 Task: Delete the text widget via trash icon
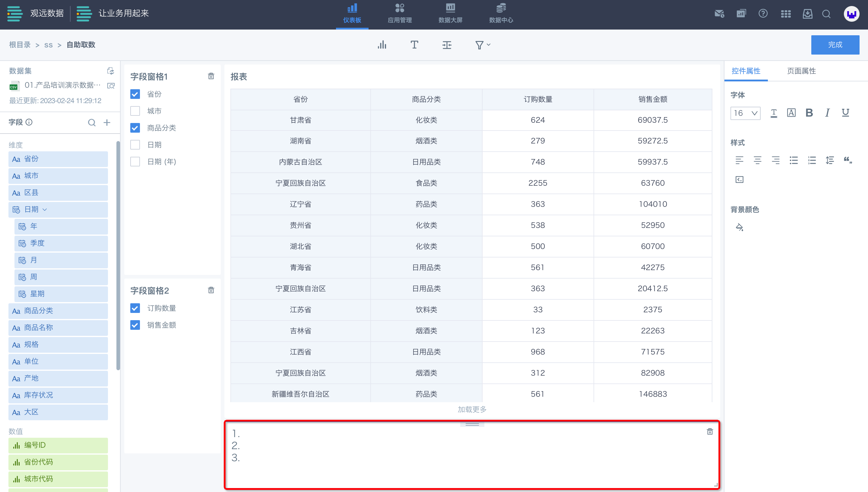pyautogui.click(x=709, y=431)
